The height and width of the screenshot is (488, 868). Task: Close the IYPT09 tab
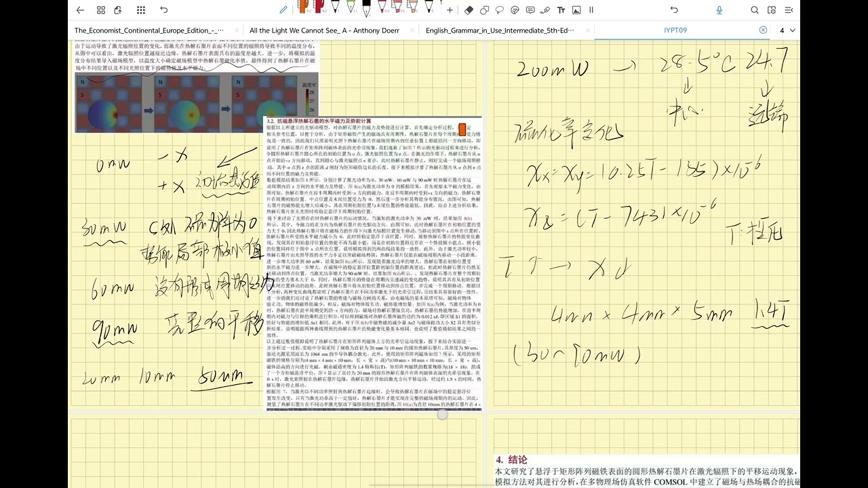[763, 30]
